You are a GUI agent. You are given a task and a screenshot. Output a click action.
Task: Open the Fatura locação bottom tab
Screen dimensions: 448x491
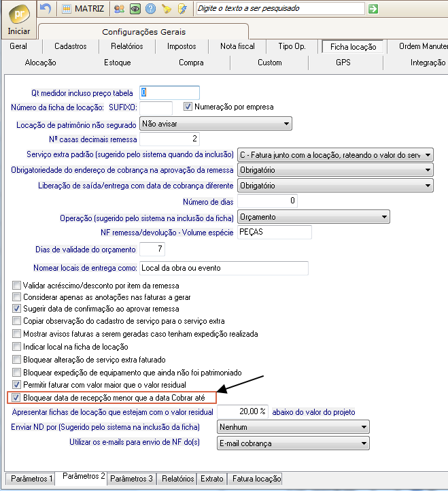click(x=255, y=479)
